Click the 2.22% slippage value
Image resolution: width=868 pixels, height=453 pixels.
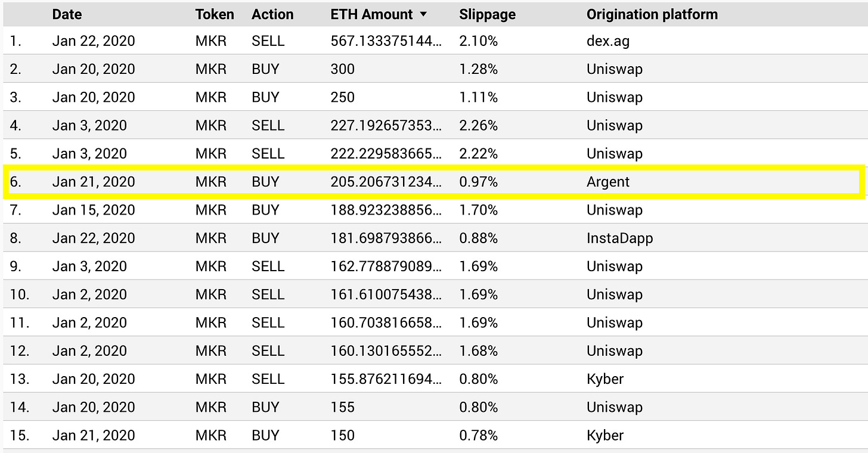click(479, 154)
